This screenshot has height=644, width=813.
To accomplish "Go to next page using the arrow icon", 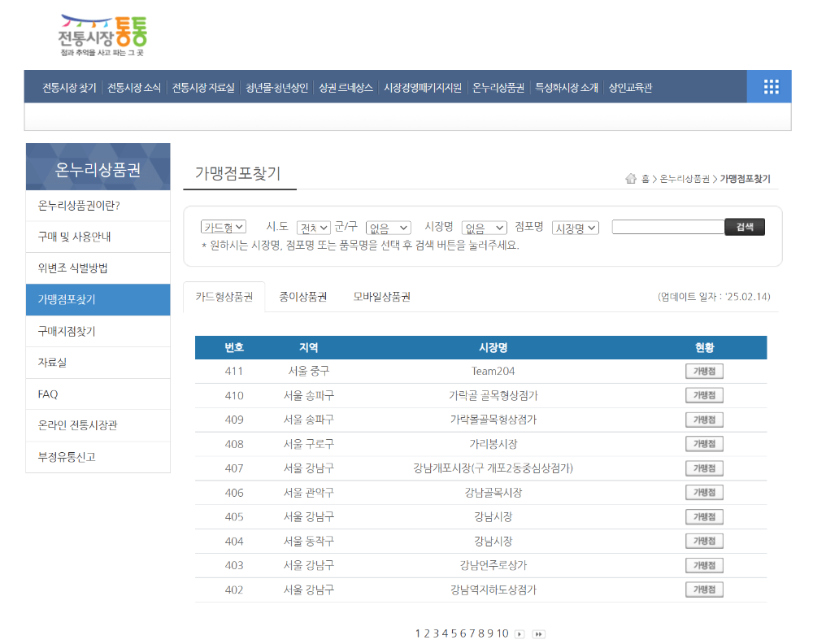I will click(x=520, y=633).
